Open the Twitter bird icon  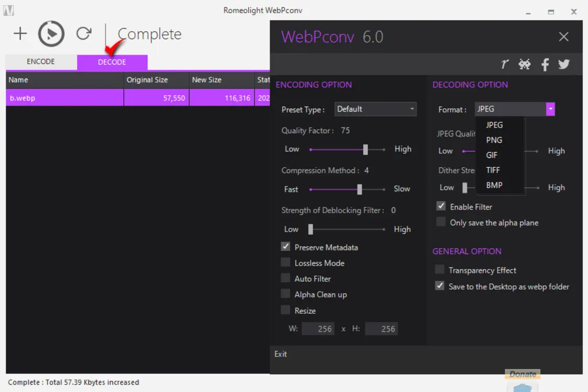click(564, 64)
